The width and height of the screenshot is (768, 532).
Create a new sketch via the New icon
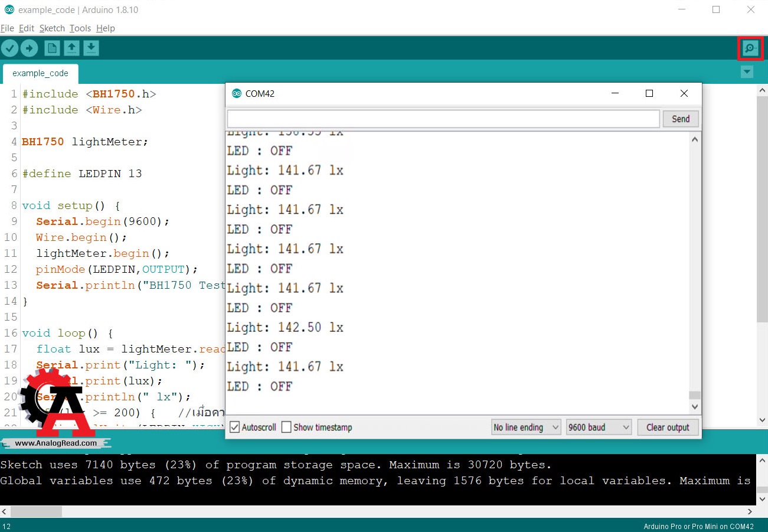click(x=52, y=48)
